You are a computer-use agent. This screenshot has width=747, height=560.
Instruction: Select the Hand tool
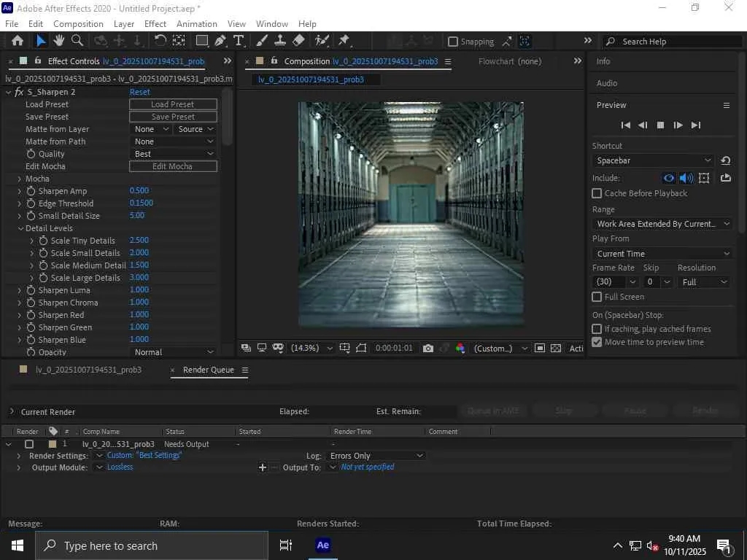[59, 41]
